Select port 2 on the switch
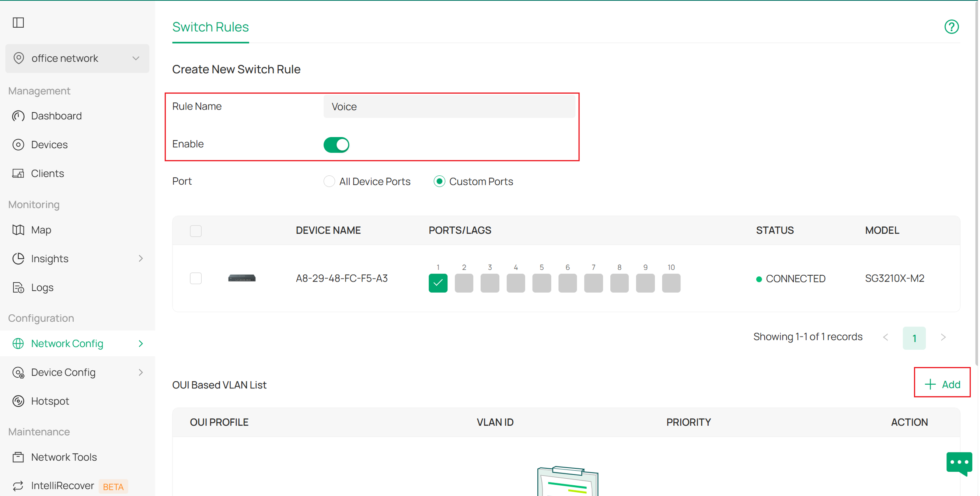 (x=464, y=283)
